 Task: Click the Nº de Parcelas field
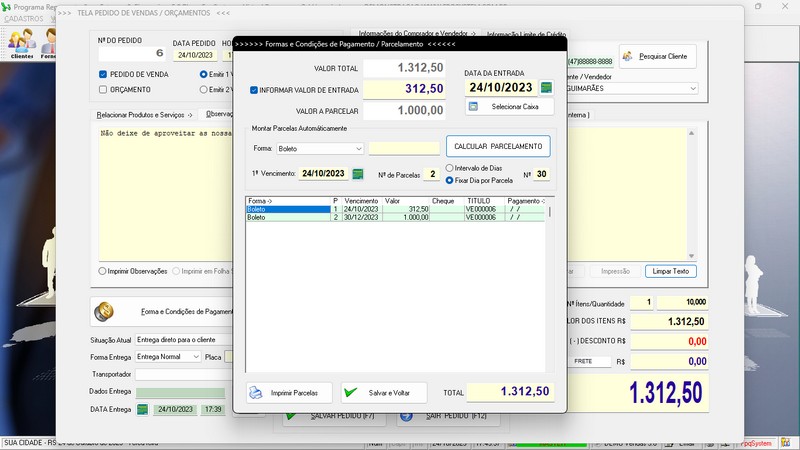[x=428, y=174]
